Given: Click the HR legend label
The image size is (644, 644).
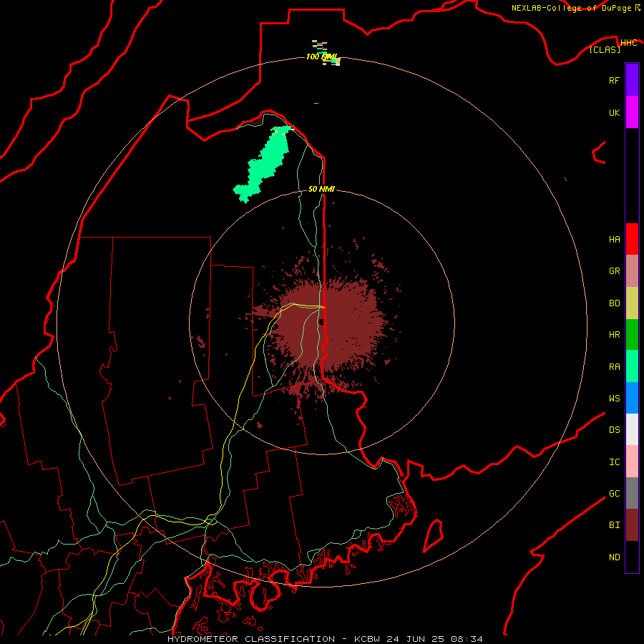Looking at the screenshot, I should coord(614,335).
